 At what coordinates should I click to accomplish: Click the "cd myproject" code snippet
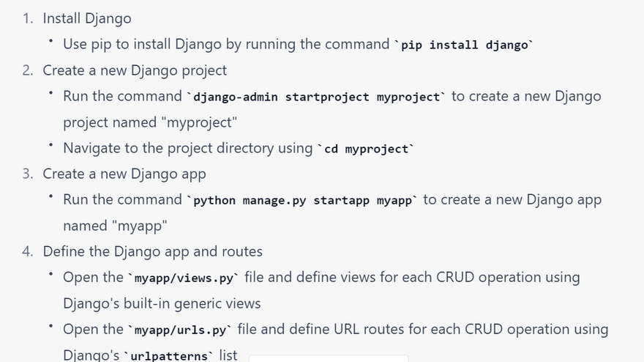coord(366,149)
